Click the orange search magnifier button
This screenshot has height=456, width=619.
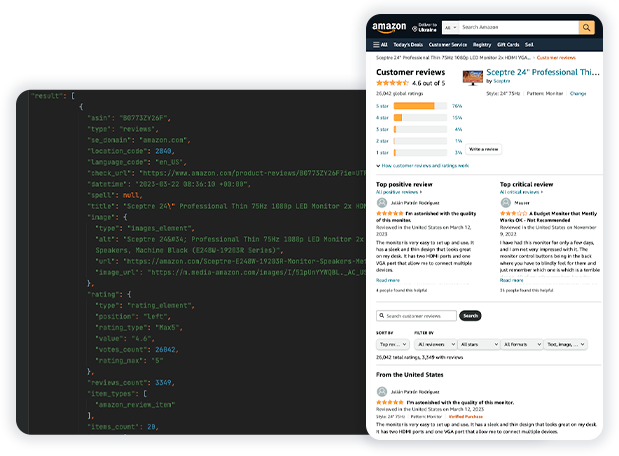tap(587, 28)
